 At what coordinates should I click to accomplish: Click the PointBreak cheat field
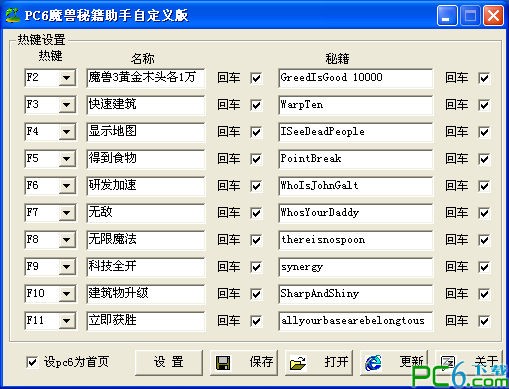(x=355, y=159)
